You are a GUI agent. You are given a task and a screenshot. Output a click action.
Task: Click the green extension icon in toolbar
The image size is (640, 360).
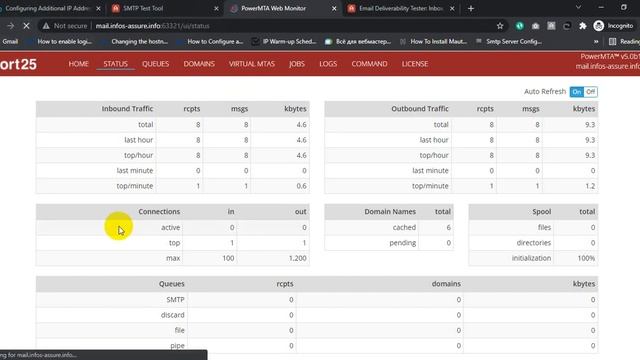click(x=520, y=26)
